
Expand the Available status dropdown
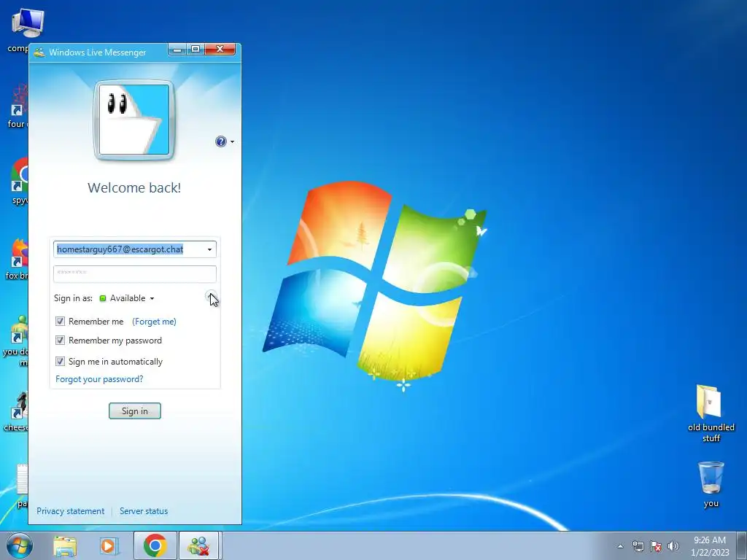click(x=152, y=298)
